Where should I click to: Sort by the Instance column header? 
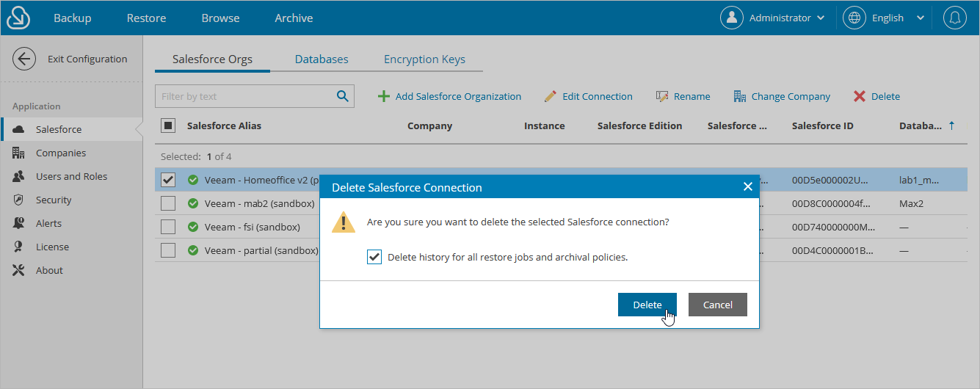click(x=544, y=126)
